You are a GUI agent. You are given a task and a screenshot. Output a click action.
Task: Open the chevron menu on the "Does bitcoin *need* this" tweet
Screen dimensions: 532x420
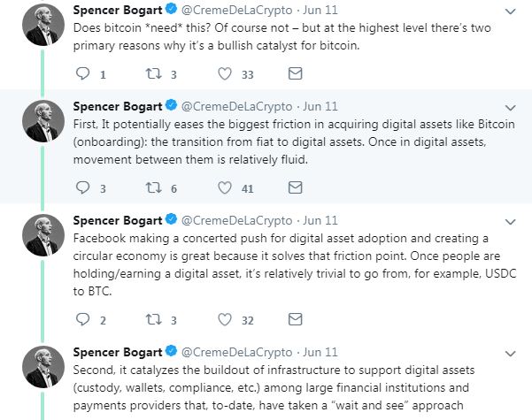click(511, 11)
